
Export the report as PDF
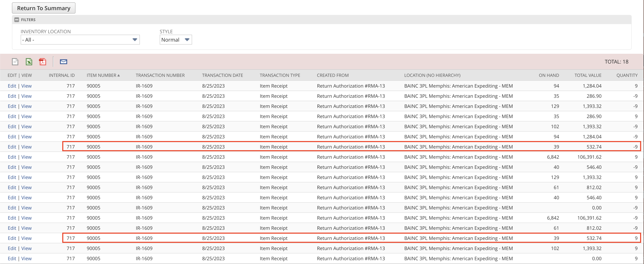43,62
